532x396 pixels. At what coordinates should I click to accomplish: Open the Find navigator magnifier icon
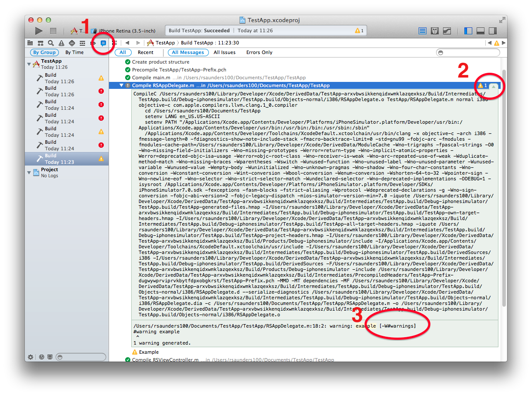[x=51, y=43]
